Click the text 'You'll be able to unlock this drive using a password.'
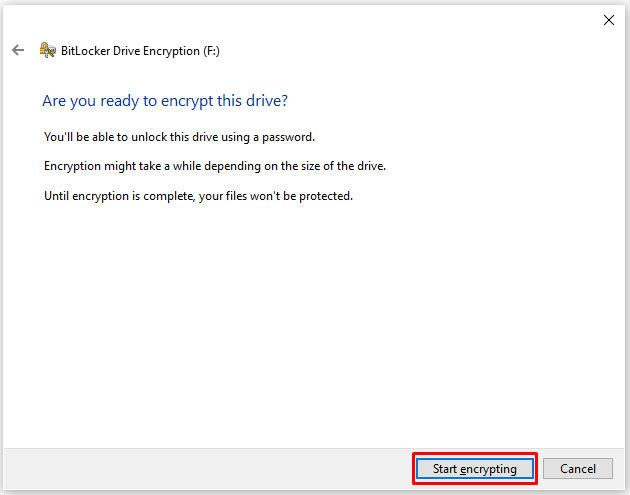The height and width of the screenshot is (495, 630). (x=179, y=137)
